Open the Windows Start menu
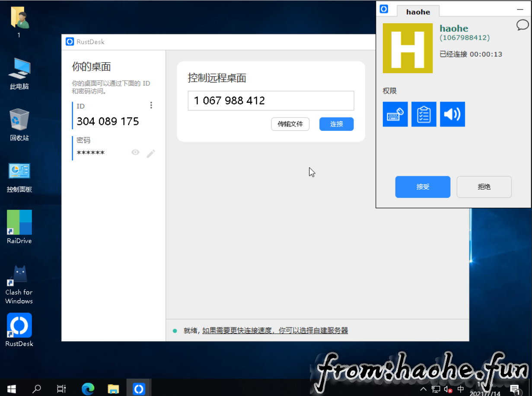This screenshot has width=532, height=396. (12, 389)
